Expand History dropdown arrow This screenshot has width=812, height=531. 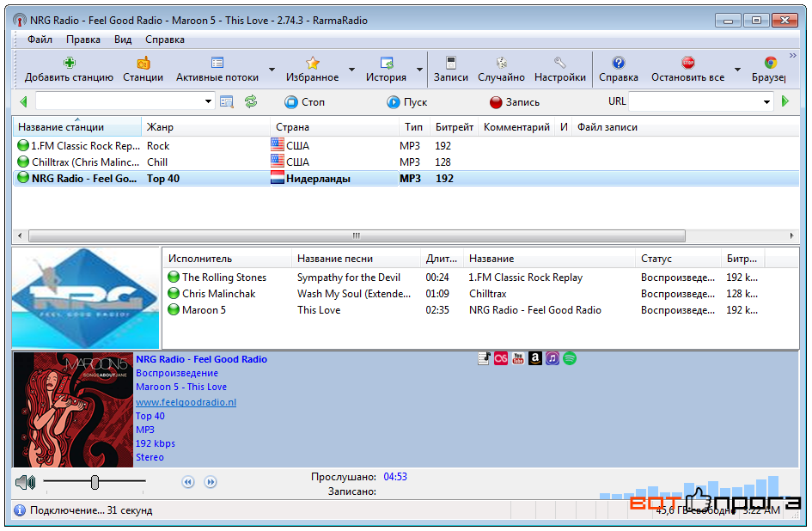419,70
